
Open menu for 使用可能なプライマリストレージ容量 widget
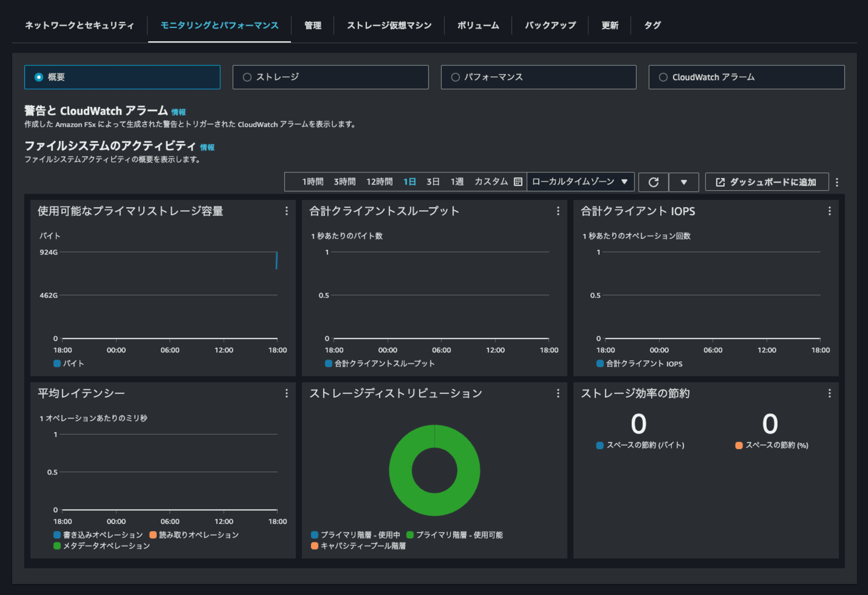(286, 211)
